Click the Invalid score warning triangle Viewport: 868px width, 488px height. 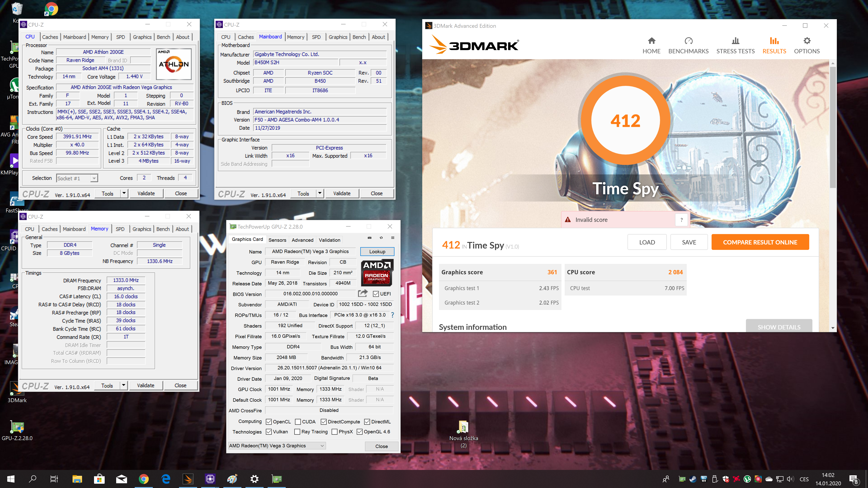[x=568, y=220]
